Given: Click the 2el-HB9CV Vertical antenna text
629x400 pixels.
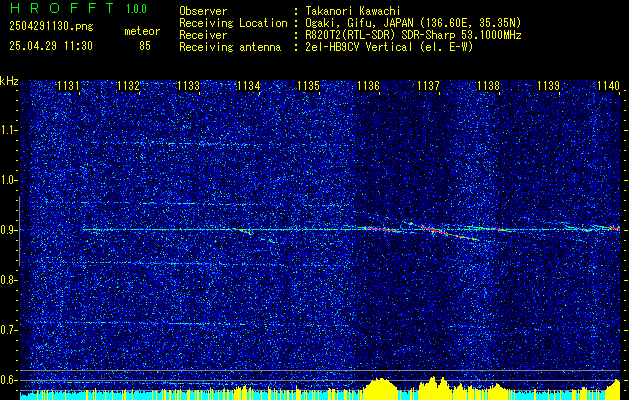Looking at the screenshot, I should point(389,47).
